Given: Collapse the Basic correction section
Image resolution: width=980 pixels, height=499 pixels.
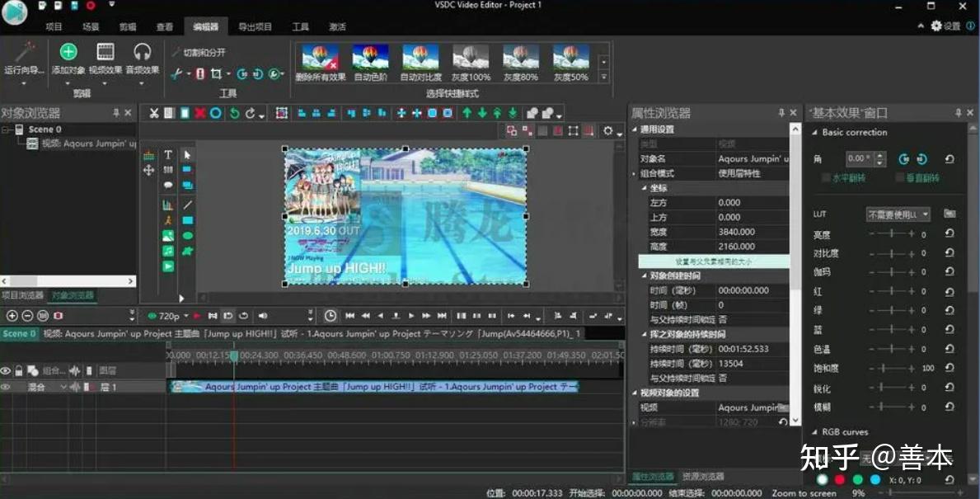Looking at the screenshot, I should coord(814,133).
